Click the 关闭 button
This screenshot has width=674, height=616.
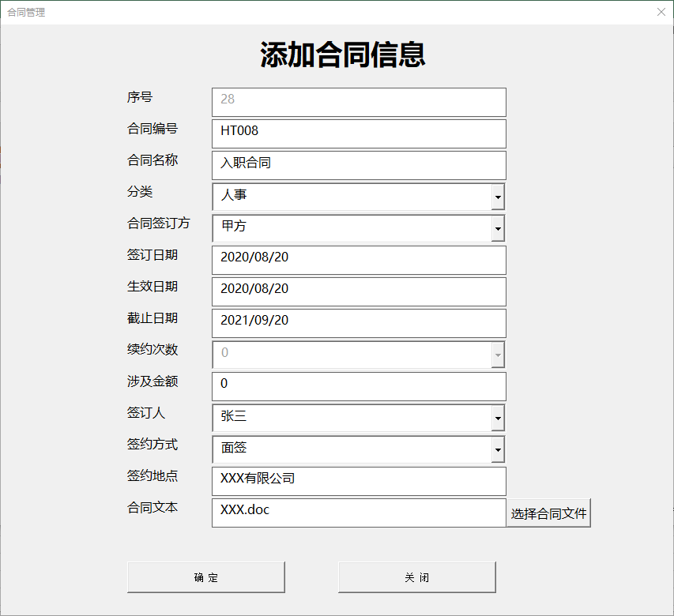(x=417, y=577)
